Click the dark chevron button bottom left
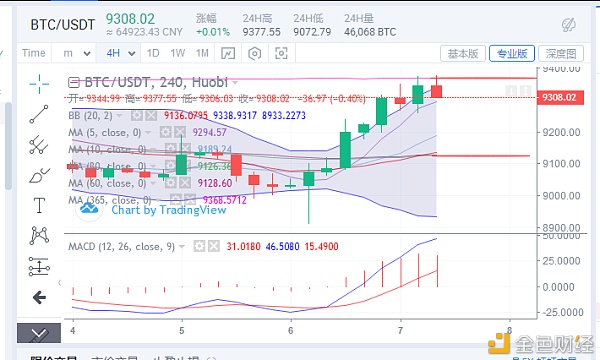Viewport: 600px width, 360px height. pyautogui.click(x=39, y=333)
